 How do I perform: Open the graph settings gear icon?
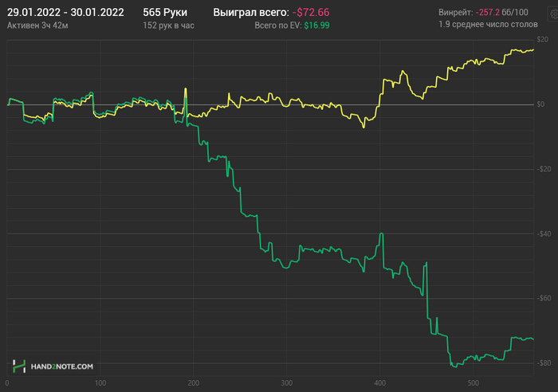click(x=554, y=14)
